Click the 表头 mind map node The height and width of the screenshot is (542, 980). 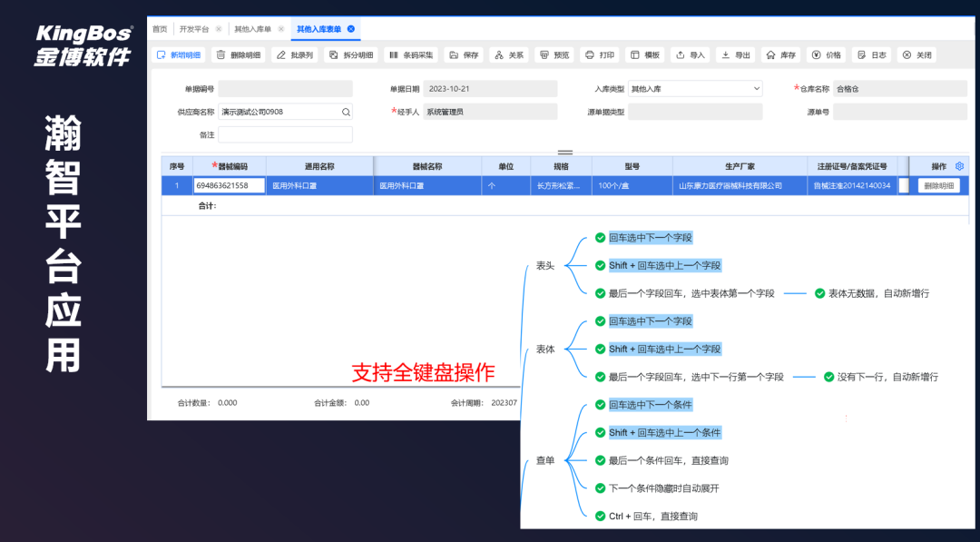tap(544, 266)
